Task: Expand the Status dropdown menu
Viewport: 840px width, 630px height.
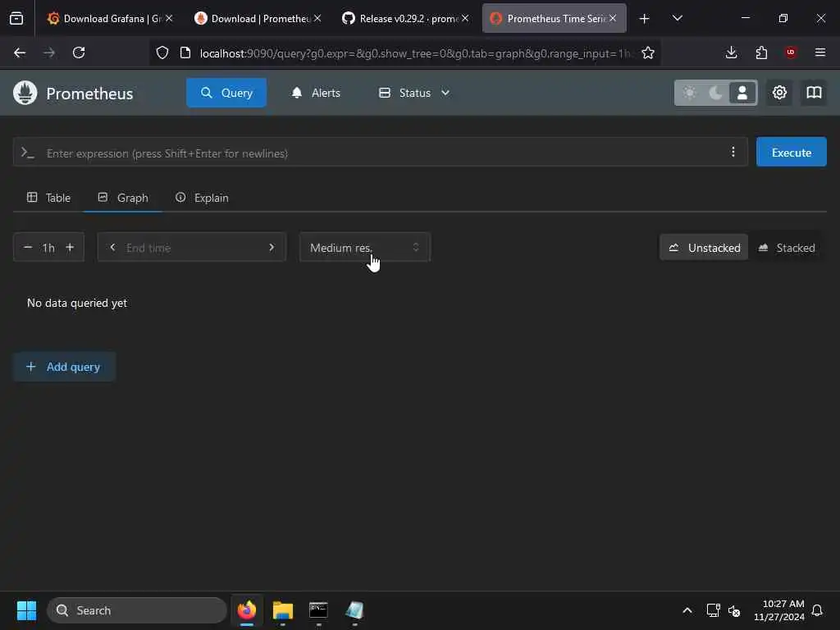Action: [x=414, y=93]
